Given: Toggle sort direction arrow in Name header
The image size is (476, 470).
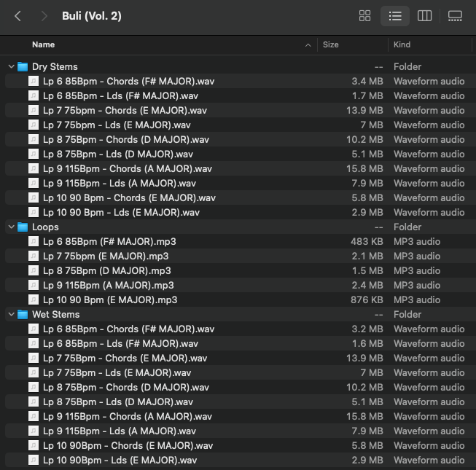Looking at the screenshot, I should (x=308, y=45).
